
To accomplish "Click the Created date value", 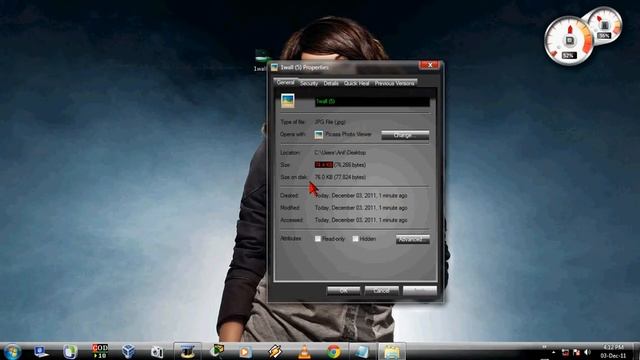I will 361,196.
